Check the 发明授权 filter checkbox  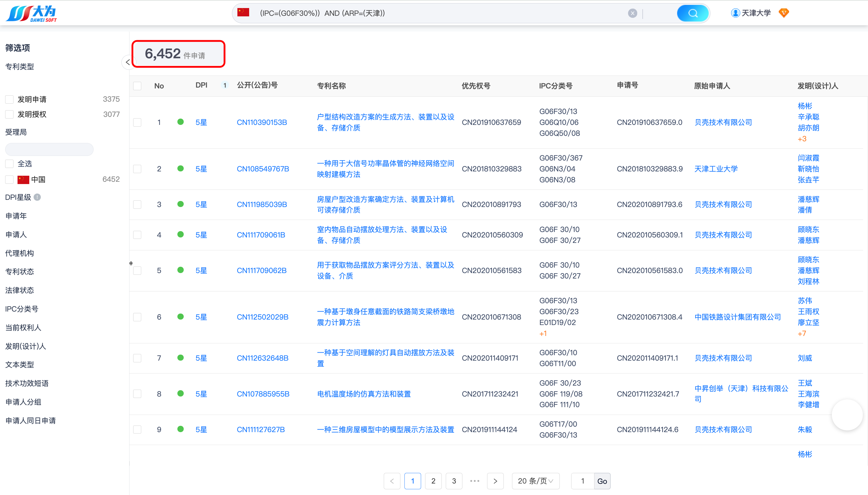pos(9,114)
